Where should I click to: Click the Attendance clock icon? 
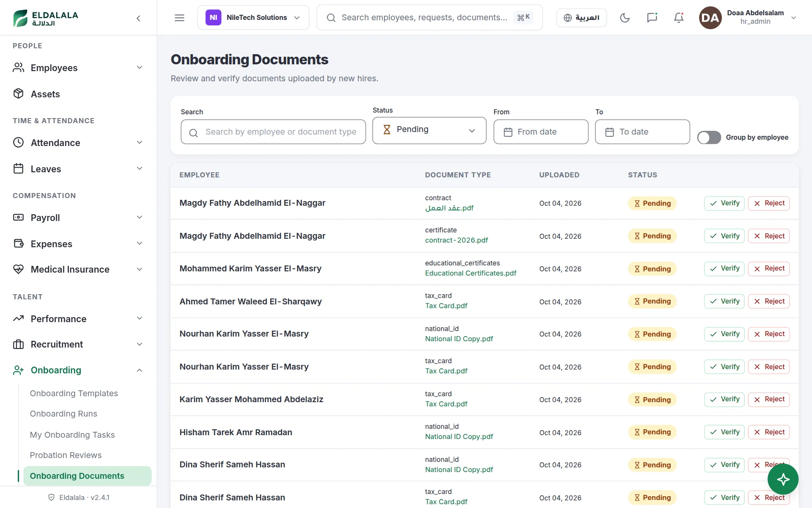[18, 142]
